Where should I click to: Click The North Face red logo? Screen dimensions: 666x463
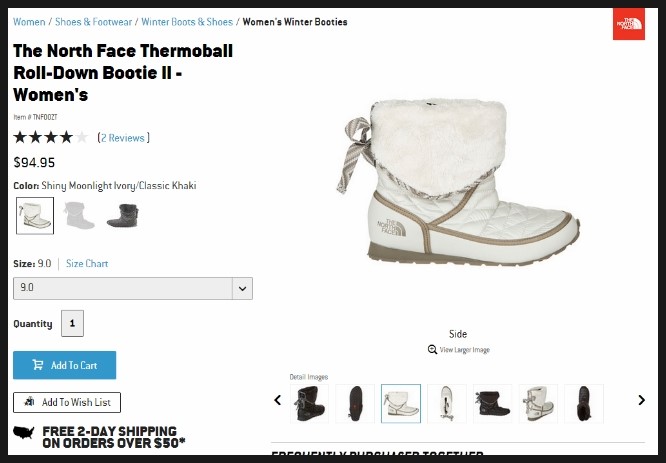629,24
